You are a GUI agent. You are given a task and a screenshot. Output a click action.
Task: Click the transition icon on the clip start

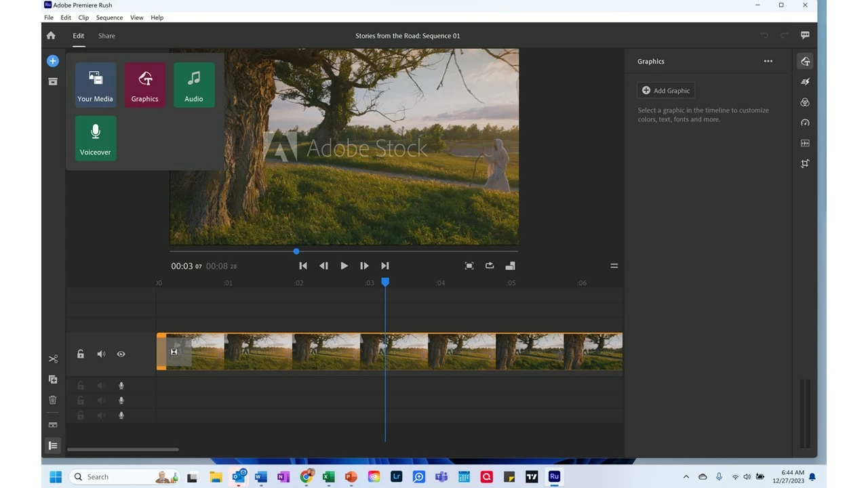174,352
